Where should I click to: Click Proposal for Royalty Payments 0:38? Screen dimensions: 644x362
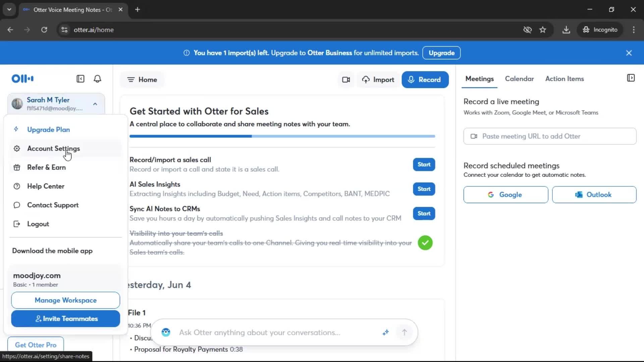[x=188, y=349]
